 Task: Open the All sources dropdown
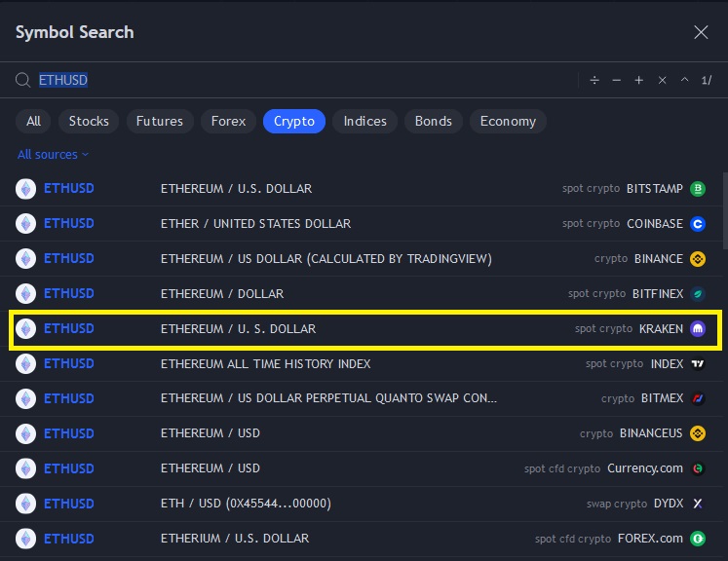pyautogui.click(x=53, y=154)
